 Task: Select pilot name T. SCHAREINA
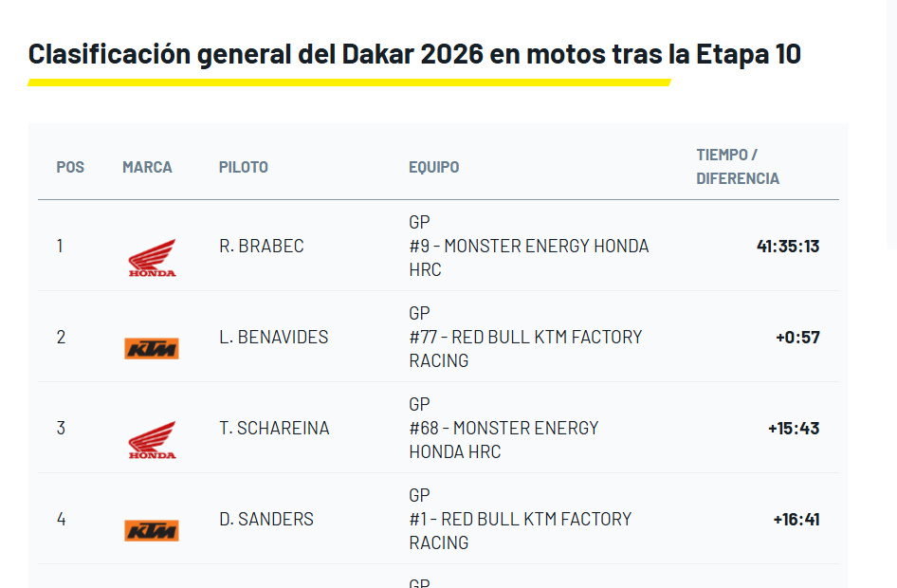(274, 428)
